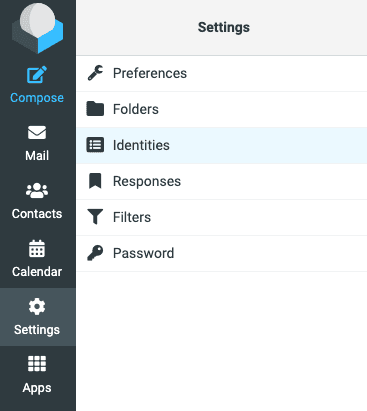Select the Calendar icon in sidebar
Image resolution: width=367 pixels, height=411 pixels.
click(x=37, y=248)
